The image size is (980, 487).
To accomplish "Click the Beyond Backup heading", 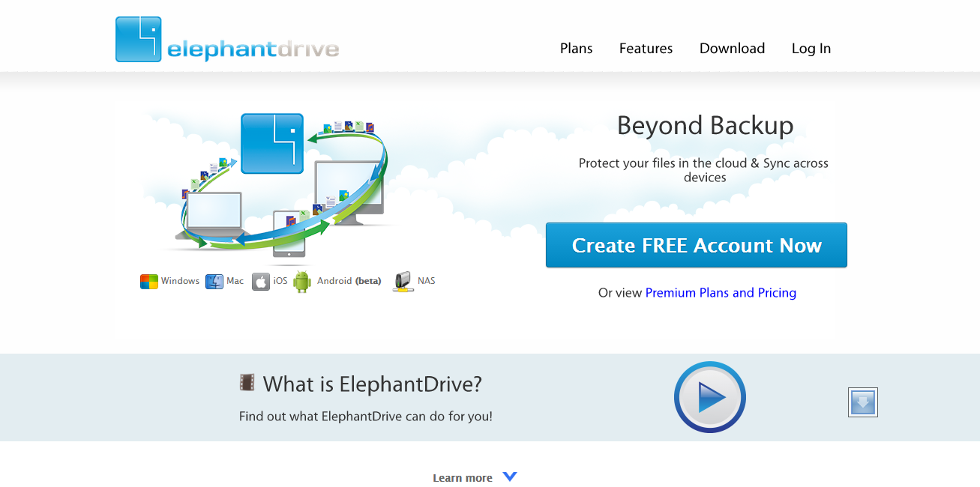I will (705, 125).
